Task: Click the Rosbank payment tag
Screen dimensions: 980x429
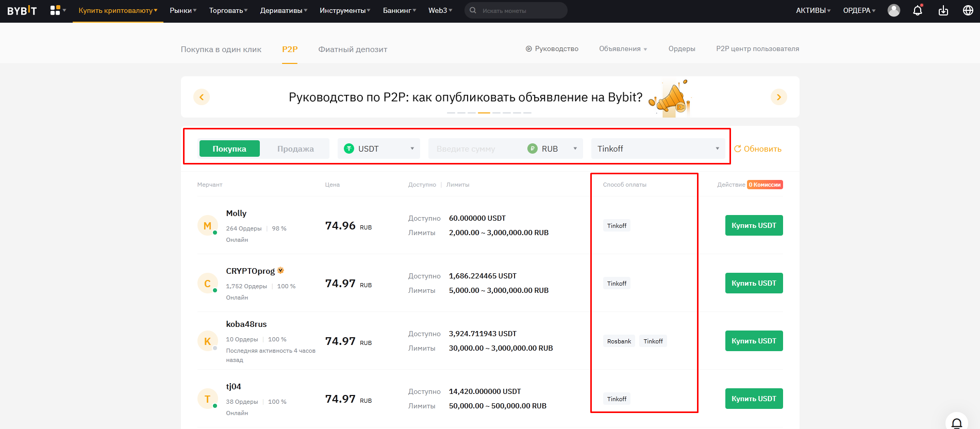Action: coord(619,341)
